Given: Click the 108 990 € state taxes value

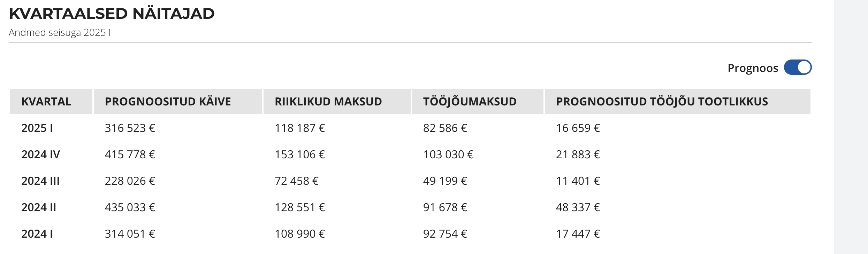Looking at the screenshot, I should tap(300, 234).
